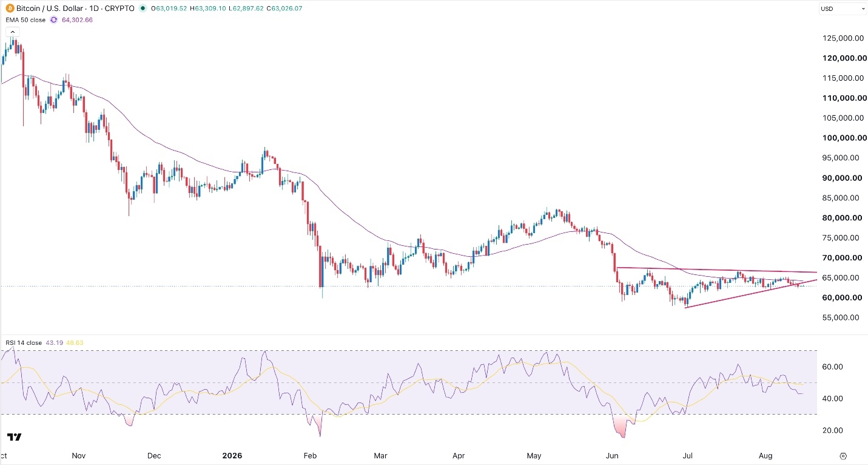Click the EMA value 64,302.66

click(77, 19)
